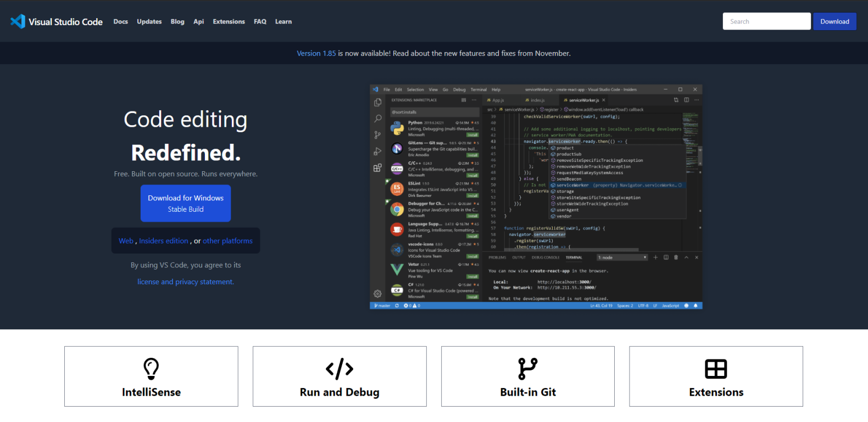Focus the Search input field
Screen dimensions: 868x422
766,21
